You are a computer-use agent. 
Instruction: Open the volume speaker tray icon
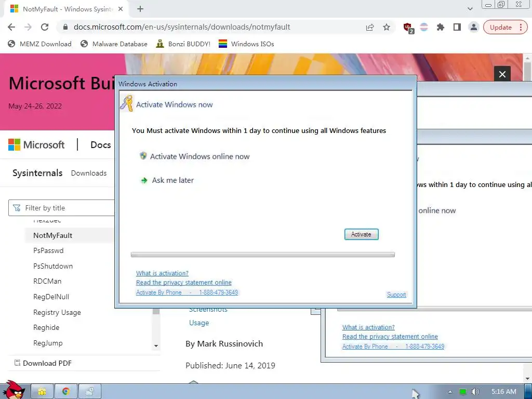[x=475, y=392]
